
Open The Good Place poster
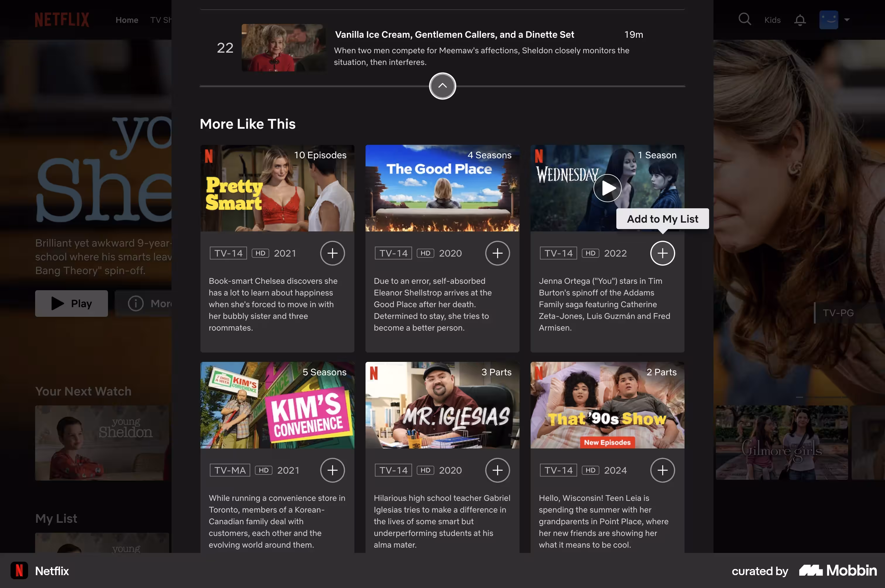442,188
